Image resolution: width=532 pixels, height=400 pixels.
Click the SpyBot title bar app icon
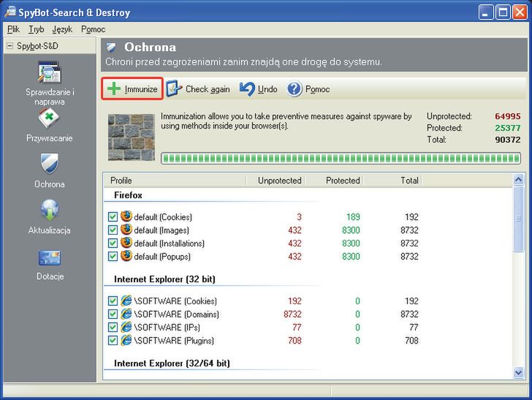(10, 12)
